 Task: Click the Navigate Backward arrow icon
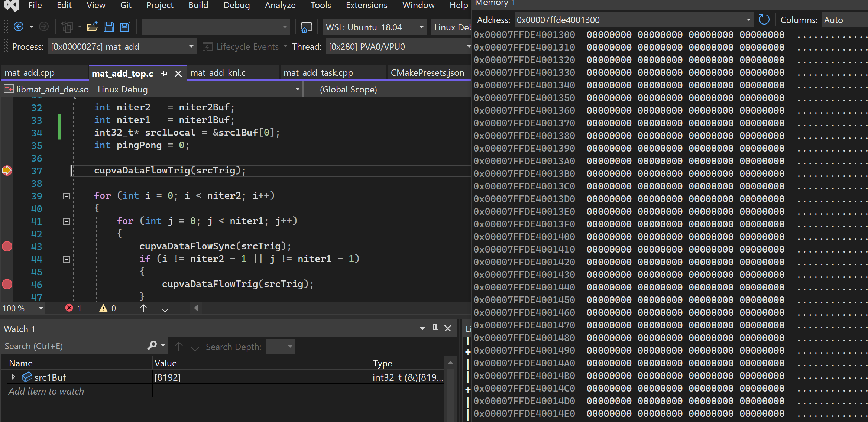tap(19, 27)
